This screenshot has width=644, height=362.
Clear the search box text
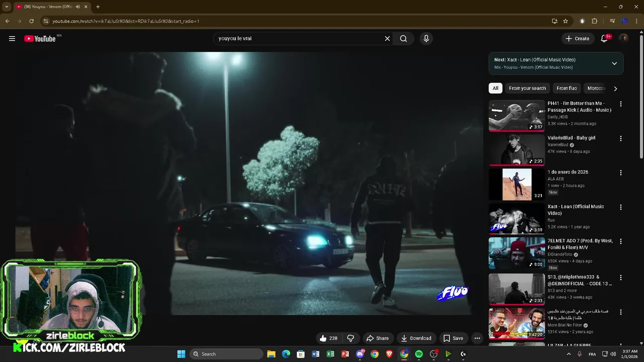pos(387,39)
